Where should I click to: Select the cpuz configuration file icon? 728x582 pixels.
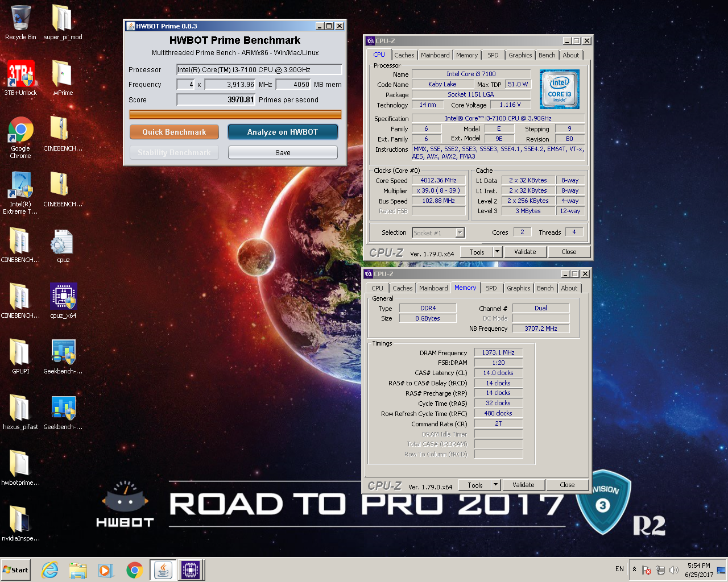tap(63, 246)
